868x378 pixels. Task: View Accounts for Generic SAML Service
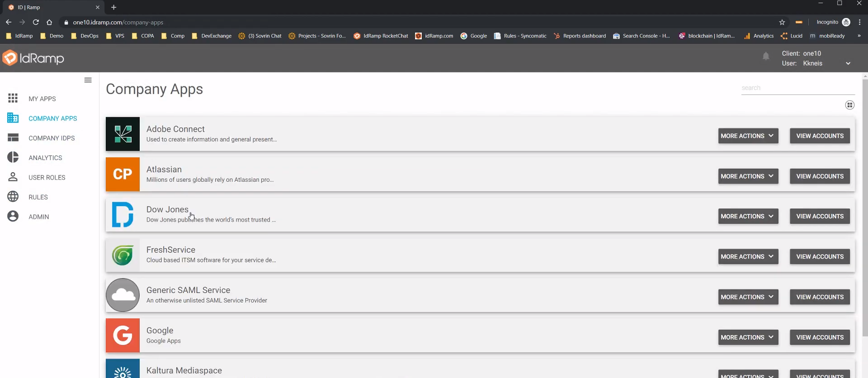(820, 297)
